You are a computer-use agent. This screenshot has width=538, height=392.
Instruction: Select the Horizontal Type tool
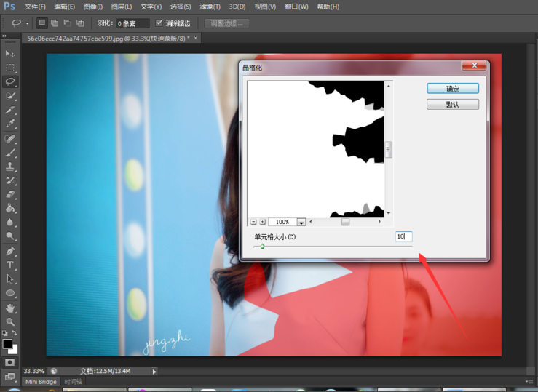10,265
